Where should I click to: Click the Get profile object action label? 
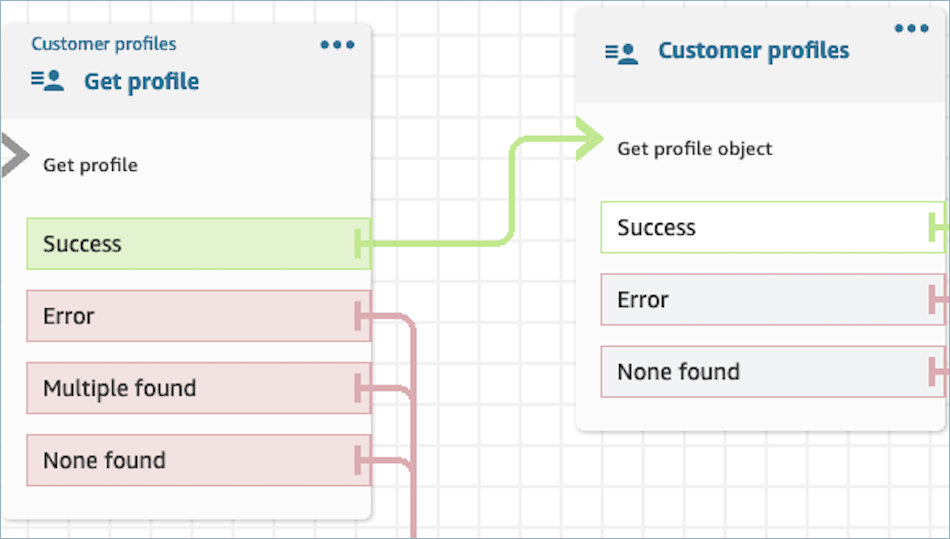[694, 149]
